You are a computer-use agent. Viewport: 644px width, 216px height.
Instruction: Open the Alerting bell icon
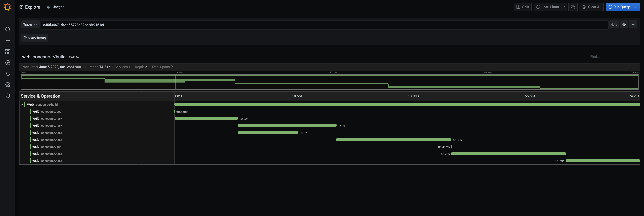coord(8,74)
